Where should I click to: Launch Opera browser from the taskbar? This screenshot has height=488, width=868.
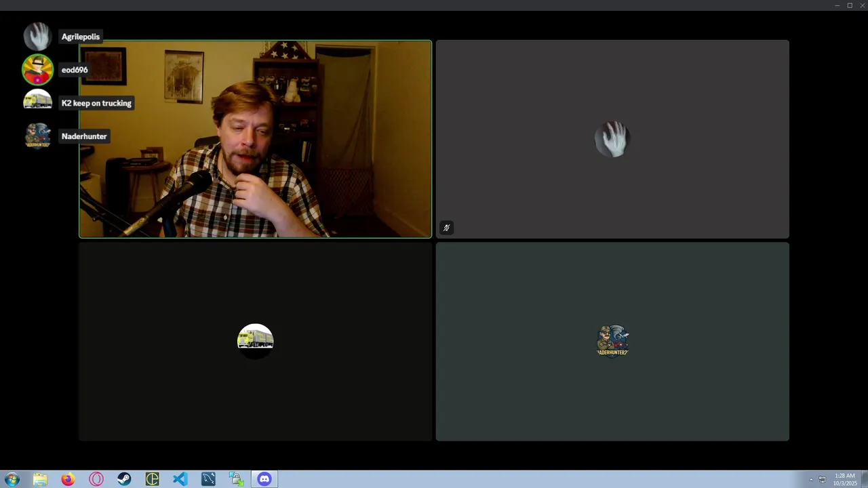[x=96, y=479]
